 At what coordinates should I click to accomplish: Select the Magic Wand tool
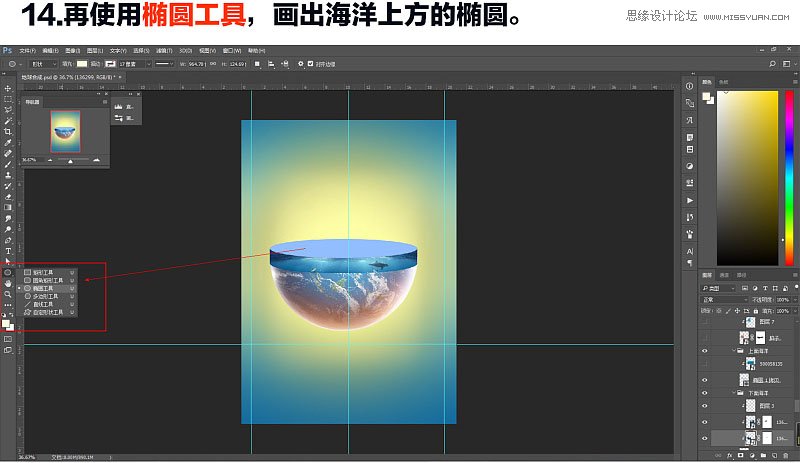pos(8,120)
